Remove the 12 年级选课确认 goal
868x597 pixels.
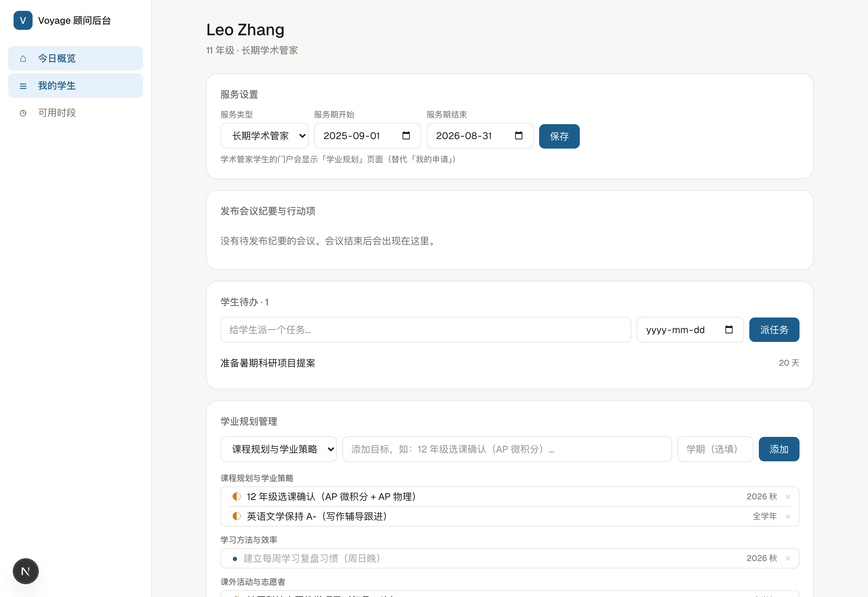click(x=788, y=497)
